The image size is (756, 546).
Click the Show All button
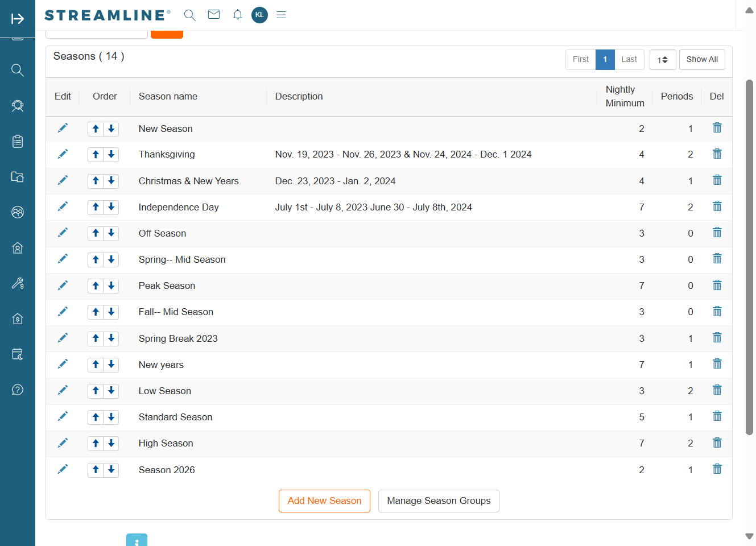702,60
